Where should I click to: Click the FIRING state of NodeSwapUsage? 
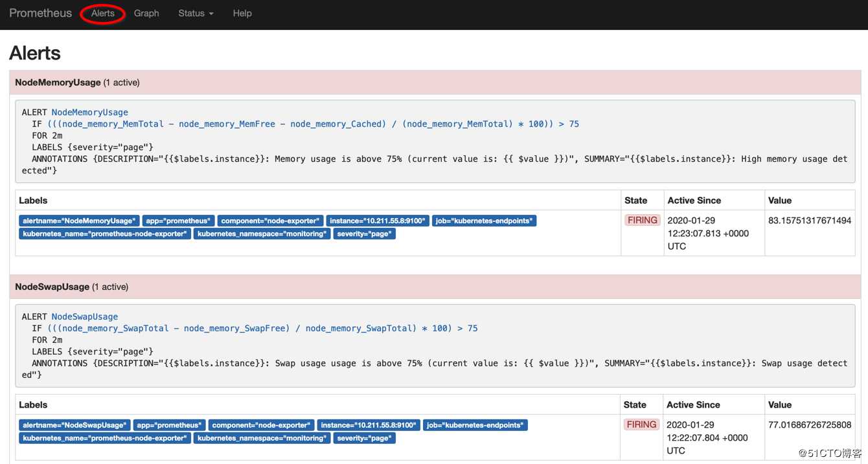tap(642, 425)
